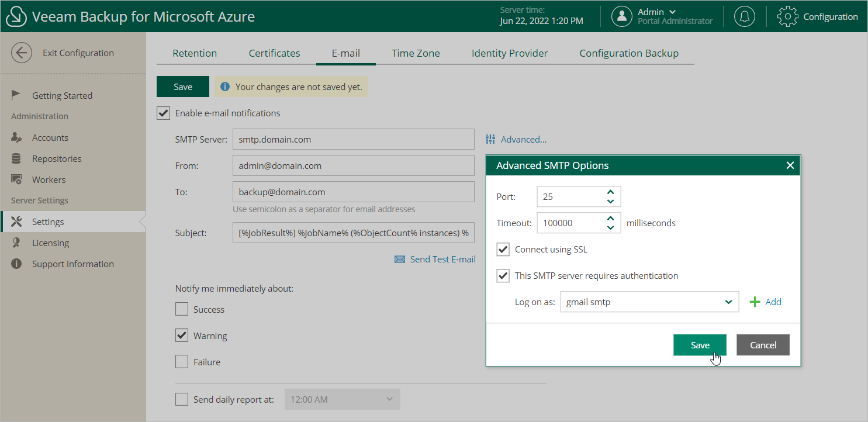Open Workers in the sidebar
Image resolution: width=868 pixels, height=422 pixels.
click(49, 179)
